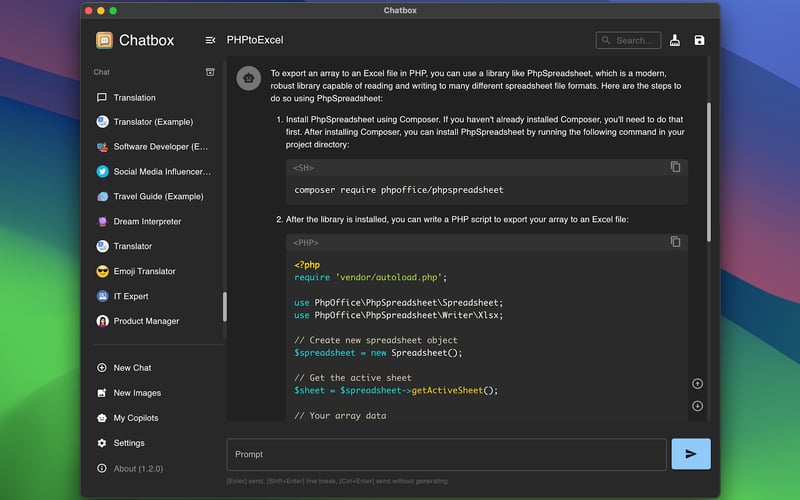800x500 pixels.
Task: Click the save conversation floppy icon
Action: [699, 40]
